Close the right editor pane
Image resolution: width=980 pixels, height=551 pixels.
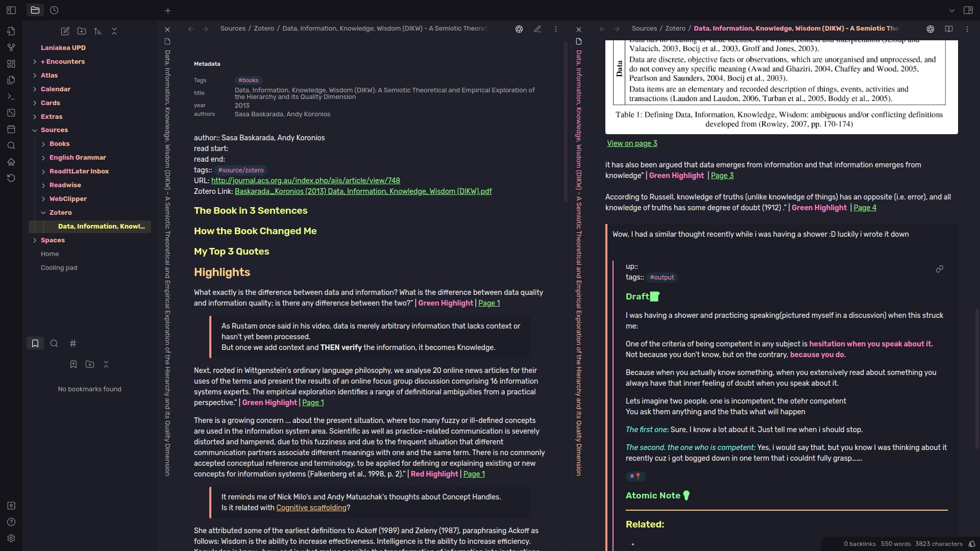(x=579, y=30)
